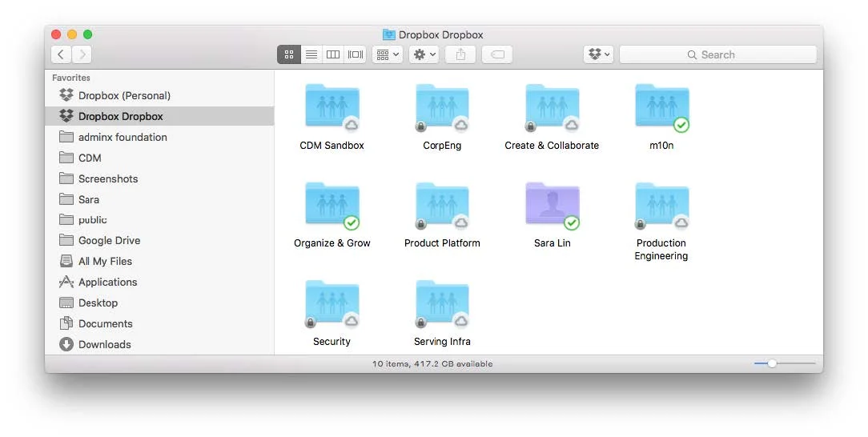868x437 pixels.
Task: Select Dropbox Dropbox in sidebar
Action: click(159, 116)
